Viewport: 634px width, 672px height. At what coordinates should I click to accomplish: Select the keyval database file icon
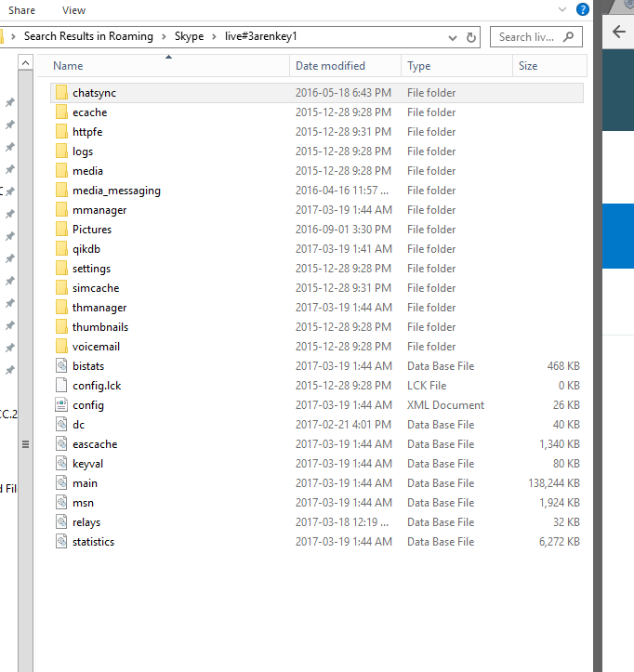tap(61, 463)
